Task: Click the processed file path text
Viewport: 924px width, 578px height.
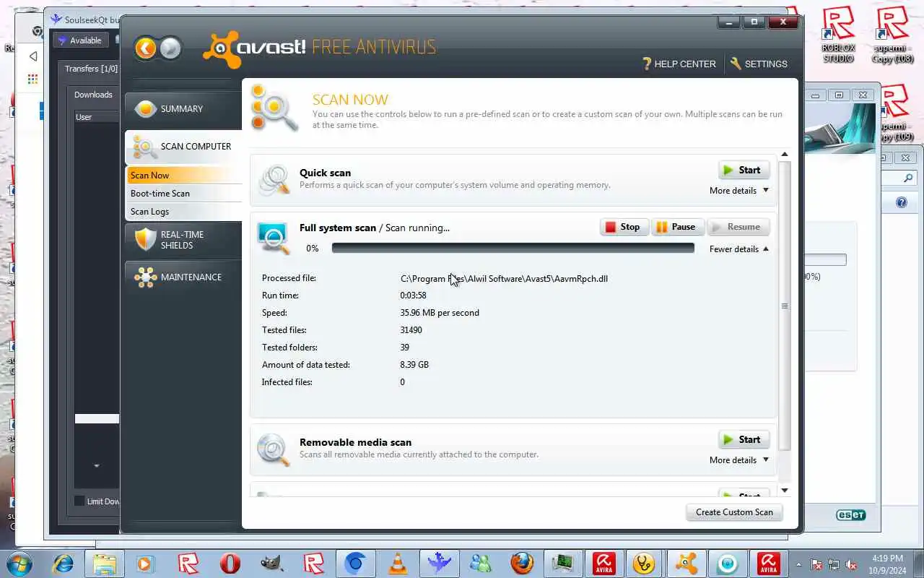Action: [x=504, y=278]
